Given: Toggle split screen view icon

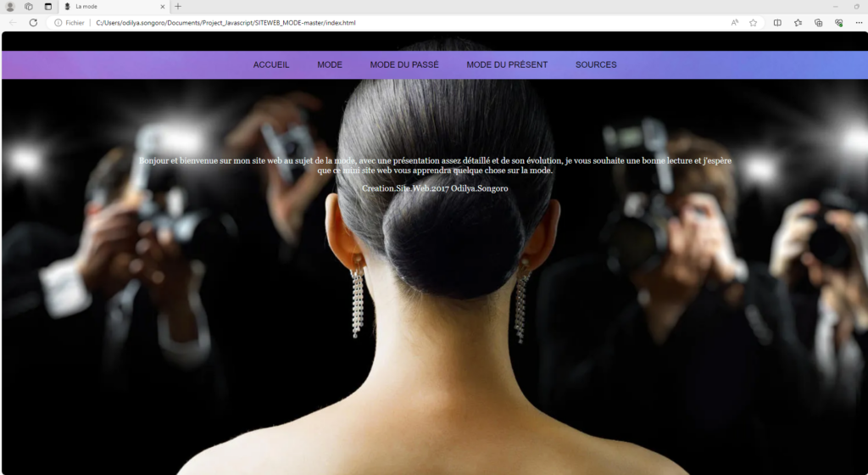Looking at the screenshot, I should click(777, 23).
